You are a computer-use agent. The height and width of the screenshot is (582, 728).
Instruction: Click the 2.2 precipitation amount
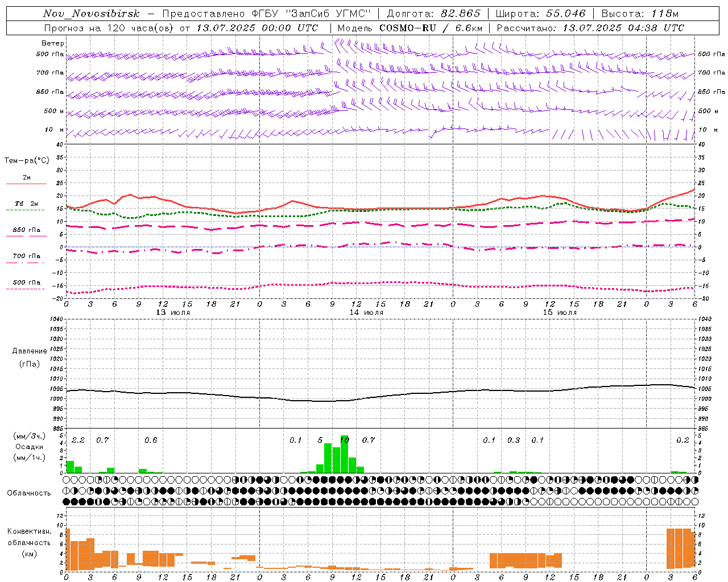tap(78, 440)
